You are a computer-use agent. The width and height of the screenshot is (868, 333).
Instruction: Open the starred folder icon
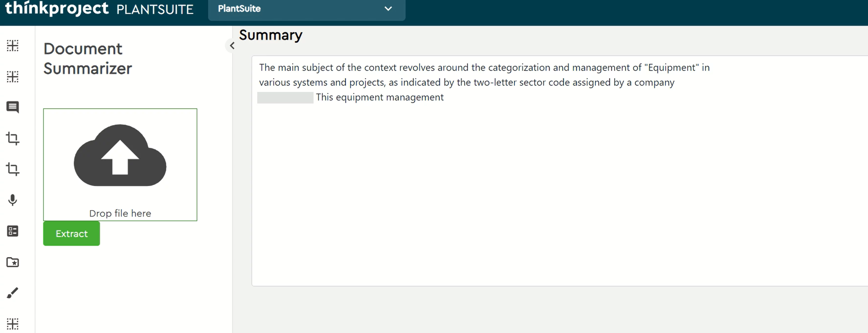pos(12,262)
